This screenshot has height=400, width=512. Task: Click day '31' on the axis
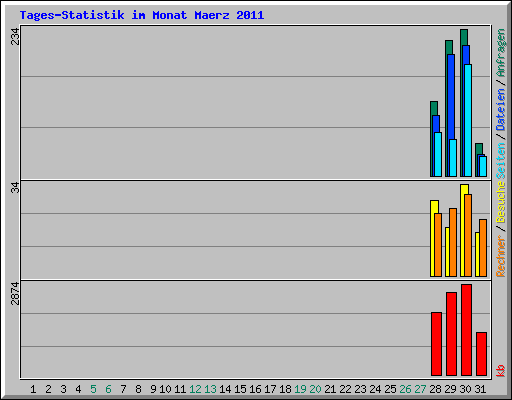(x=480, y=389)
